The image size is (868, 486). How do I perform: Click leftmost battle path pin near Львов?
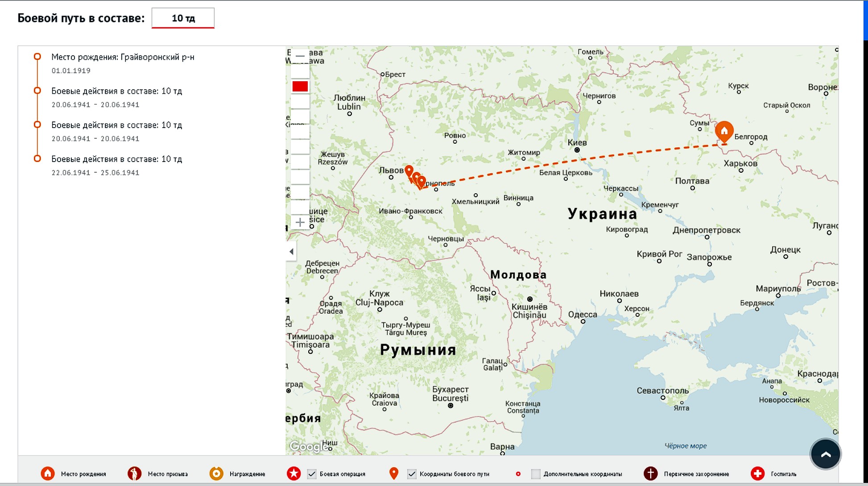[x=409, y=170]
